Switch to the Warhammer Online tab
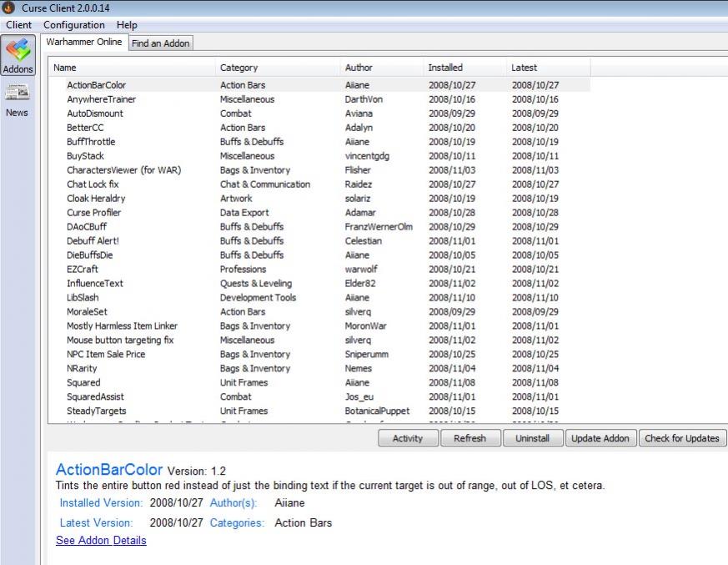 (x=84, y=42)
